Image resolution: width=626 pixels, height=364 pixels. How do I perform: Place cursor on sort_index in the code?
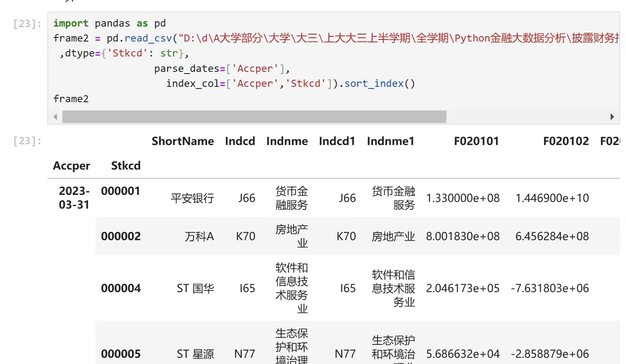click(374, 84)
